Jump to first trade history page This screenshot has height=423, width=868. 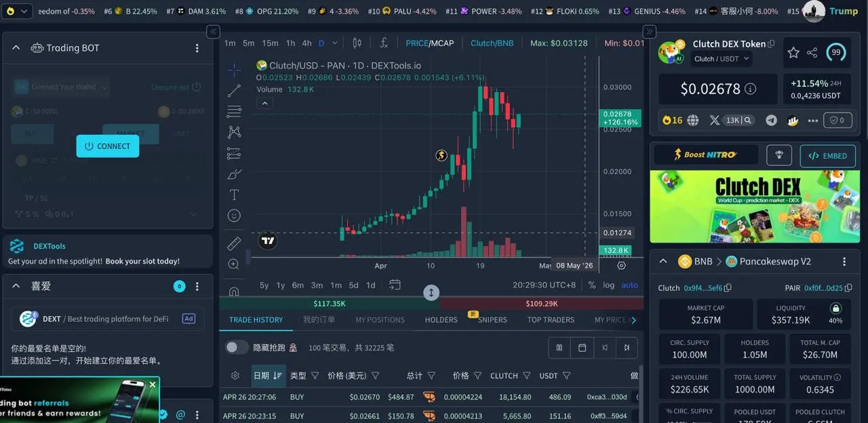click(604, 348)
